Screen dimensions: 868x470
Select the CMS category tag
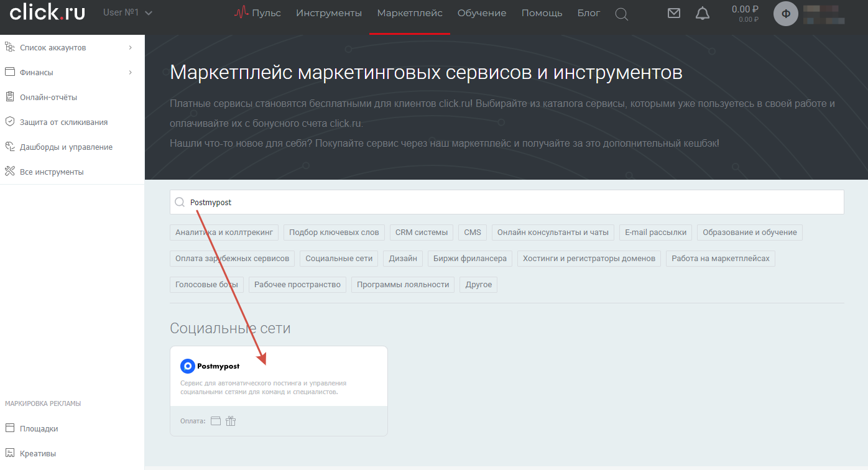point(473,233)
